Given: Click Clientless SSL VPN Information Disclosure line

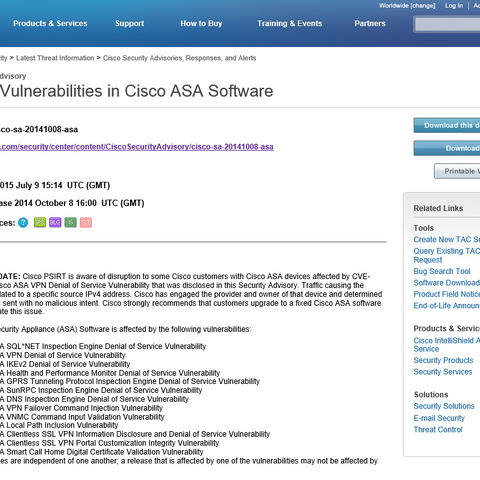Looking at the screenshot, I should point(135,434).
